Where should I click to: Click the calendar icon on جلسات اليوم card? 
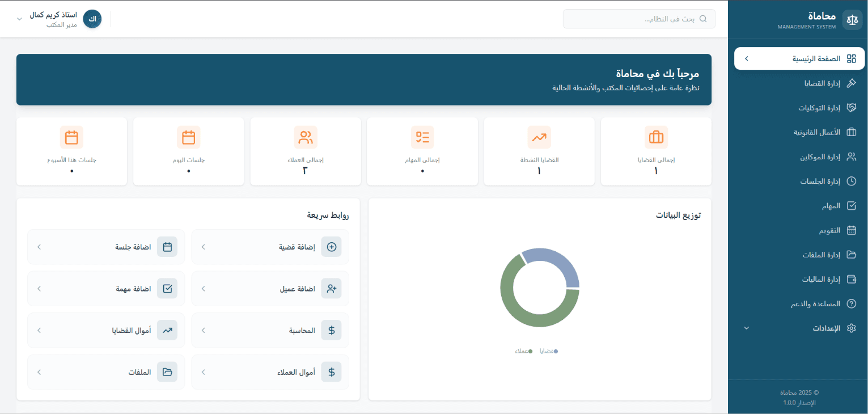point(189,137)
